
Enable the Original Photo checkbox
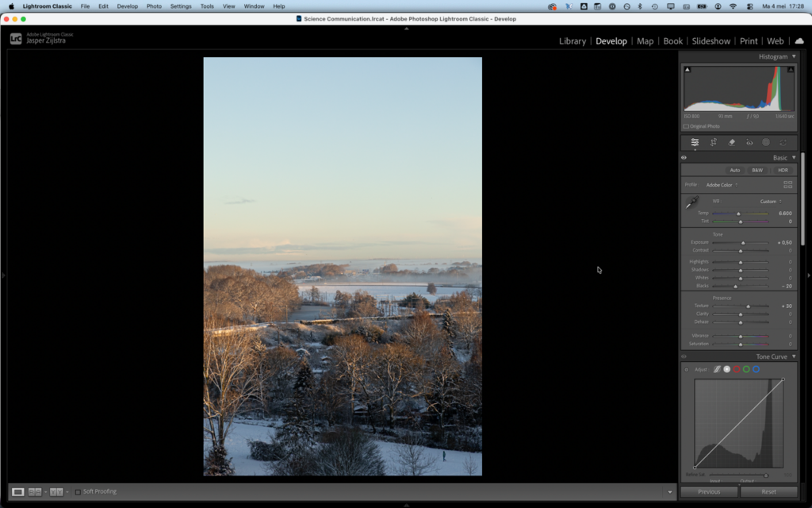pyautogui.click(x=686, y=126)
